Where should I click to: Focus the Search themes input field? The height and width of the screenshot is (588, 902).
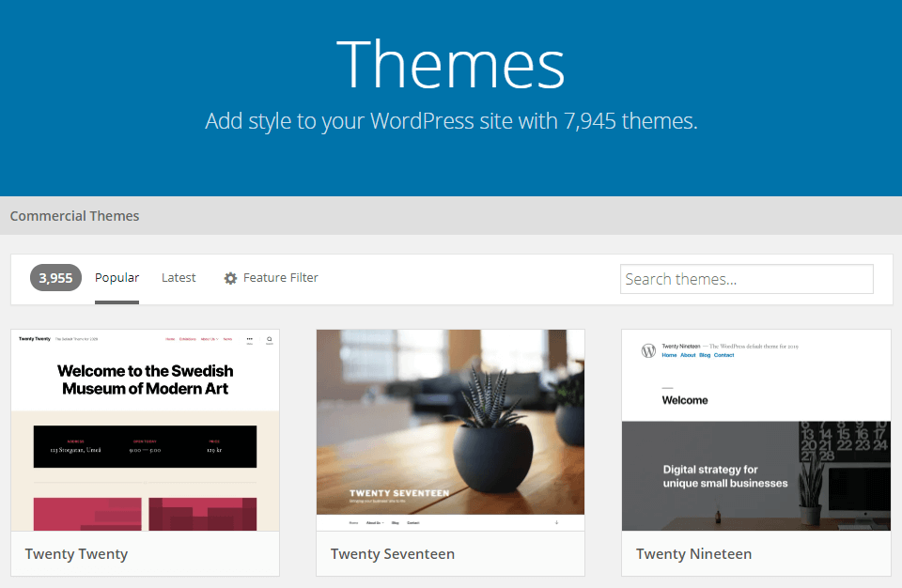click(x=747, y=279)
